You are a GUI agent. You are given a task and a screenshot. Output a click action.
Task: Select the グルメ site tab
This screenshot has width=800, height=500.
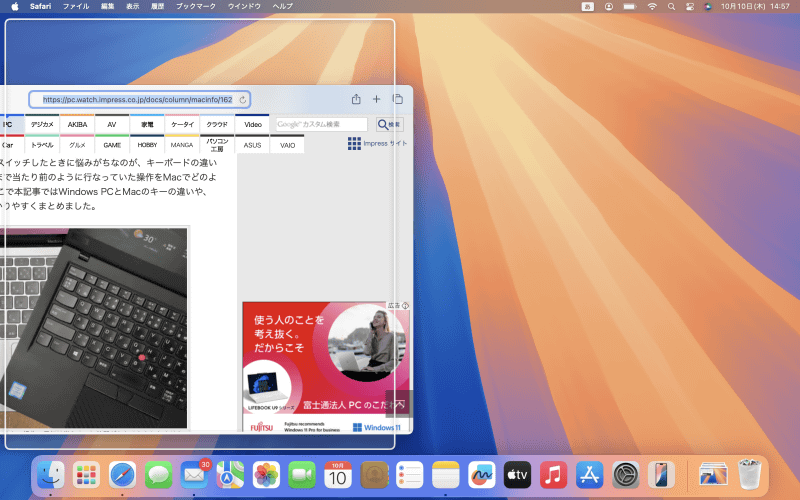click(78, 144)
